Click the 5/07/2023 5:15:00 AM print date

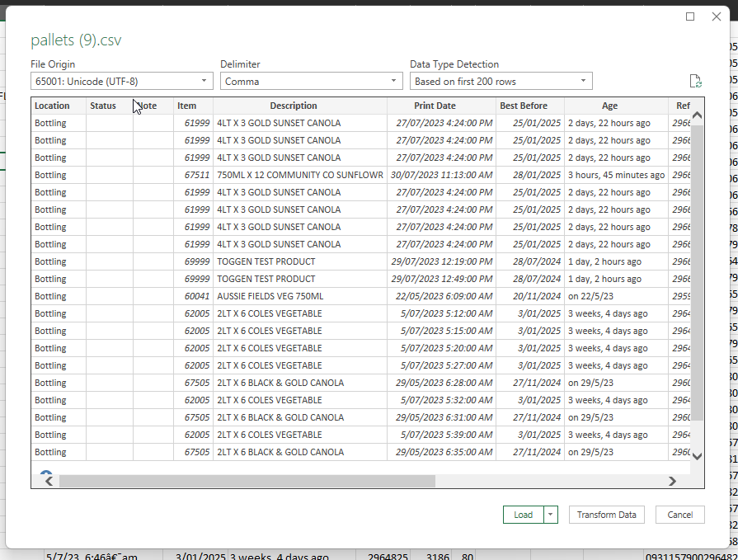point(441,331)
